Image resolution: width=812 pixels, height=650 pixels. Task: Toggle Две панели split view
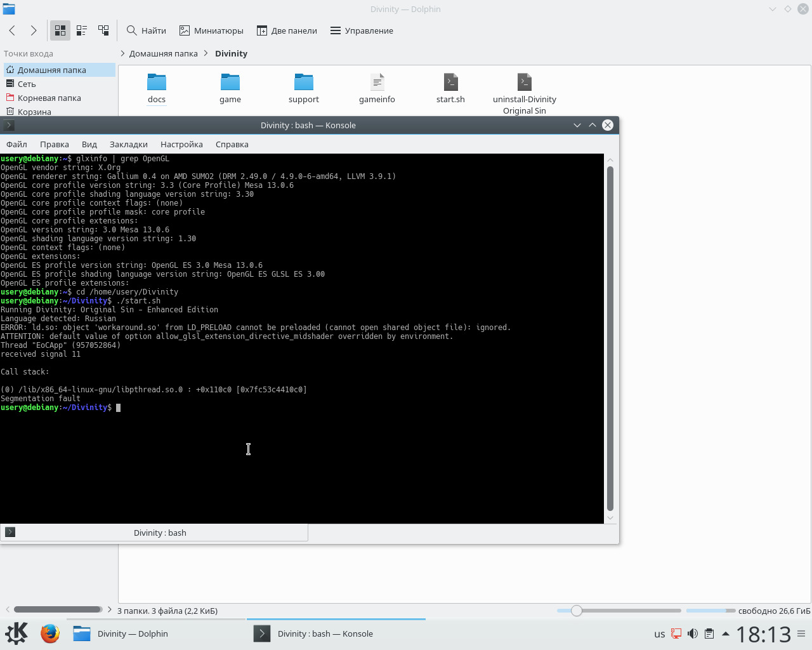tap(287, 30)
